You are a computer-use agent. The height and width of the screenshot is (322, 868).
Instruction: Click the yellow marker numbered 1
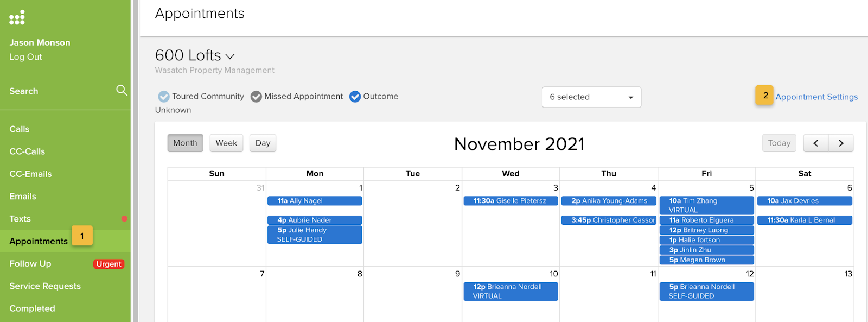click(82, 236)
